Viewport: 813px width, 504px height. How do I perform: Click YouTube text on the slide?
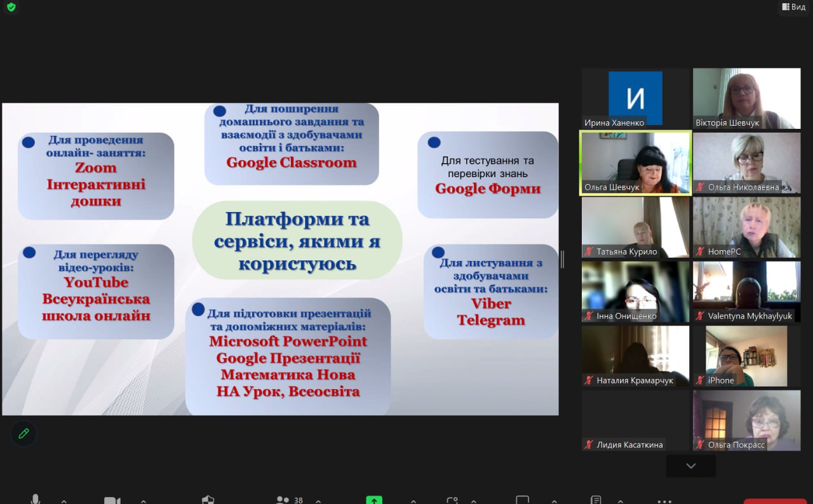pyautogui.click(x=96, y=282)
